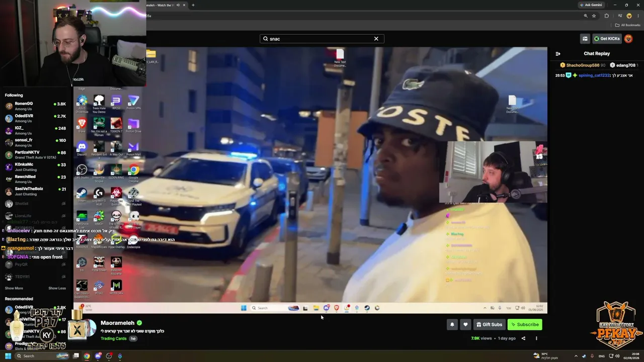Image resolution: width=644 pixels, height=362 pixels.
Task: Mute tab audio via the speaker icon
Action: coord(178,5)
